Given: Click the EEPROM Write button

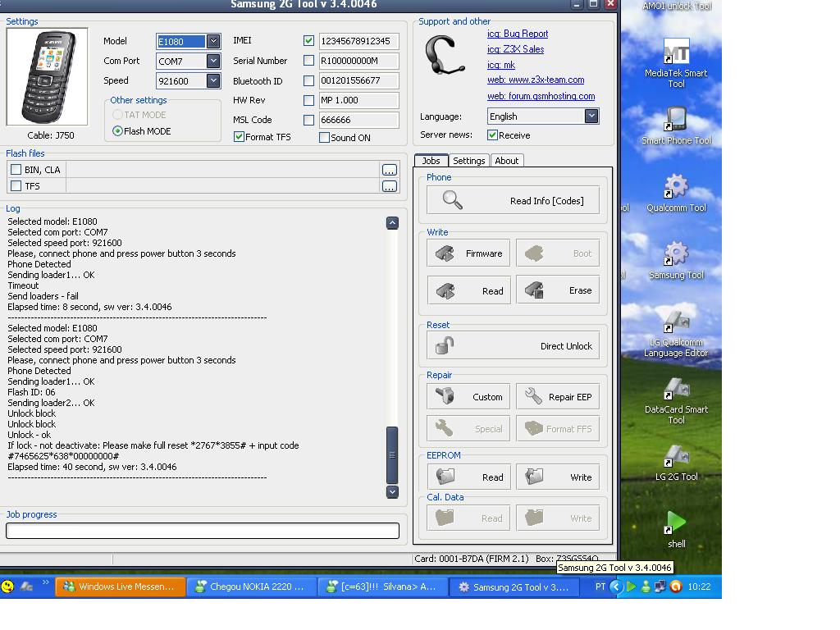Looking at the screenshot, I should (x=557, y=477).
